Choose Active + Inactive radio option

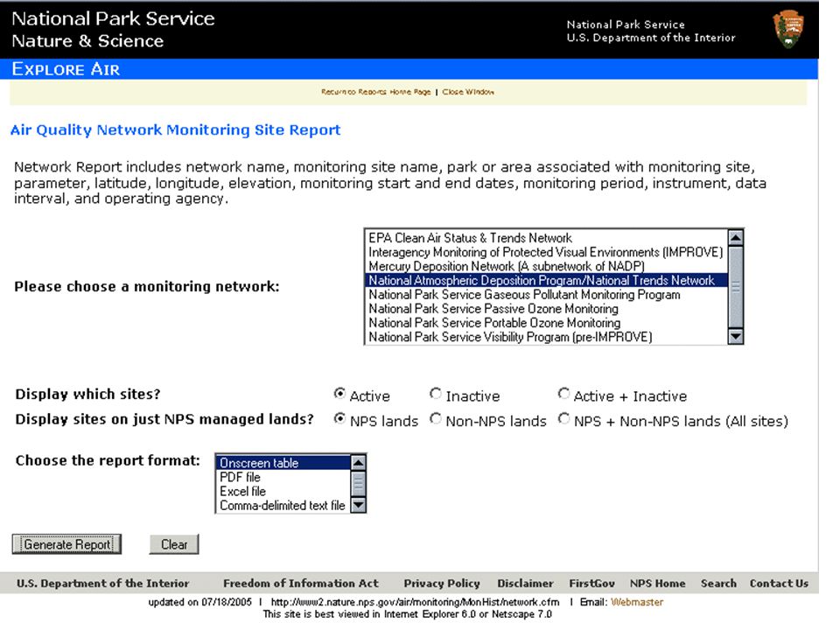pyautogui.click(x=563, y=394)
